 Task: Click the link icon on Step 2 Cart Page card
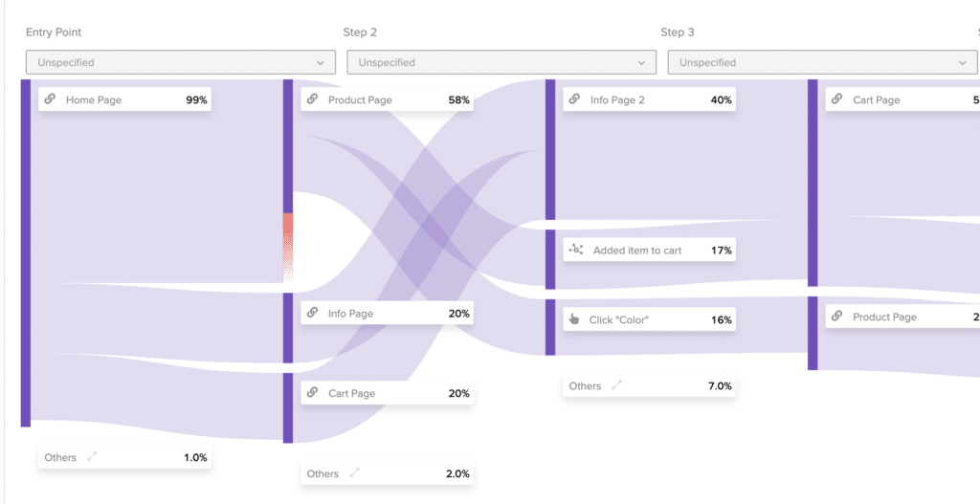click(313, 392)
